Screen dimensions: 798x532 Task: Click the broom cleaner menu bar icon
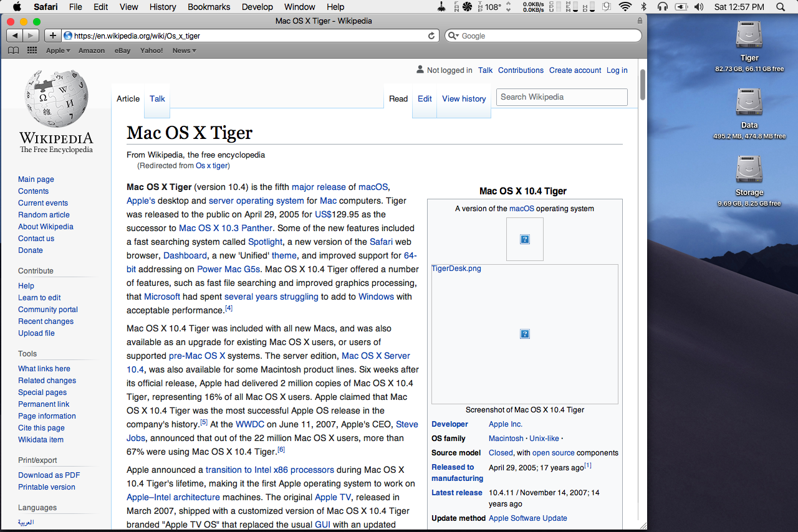[x=441, y=7]
